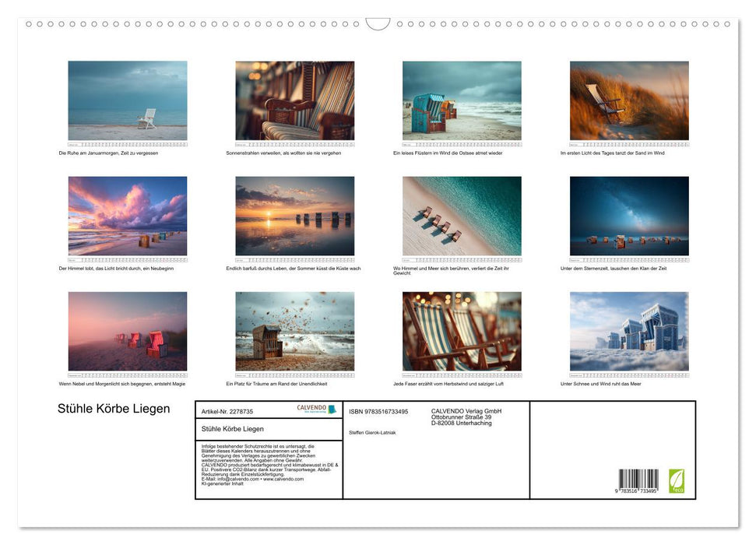
Task: Click the ISBN barcode at bottom right
Action: click(638, 480)
